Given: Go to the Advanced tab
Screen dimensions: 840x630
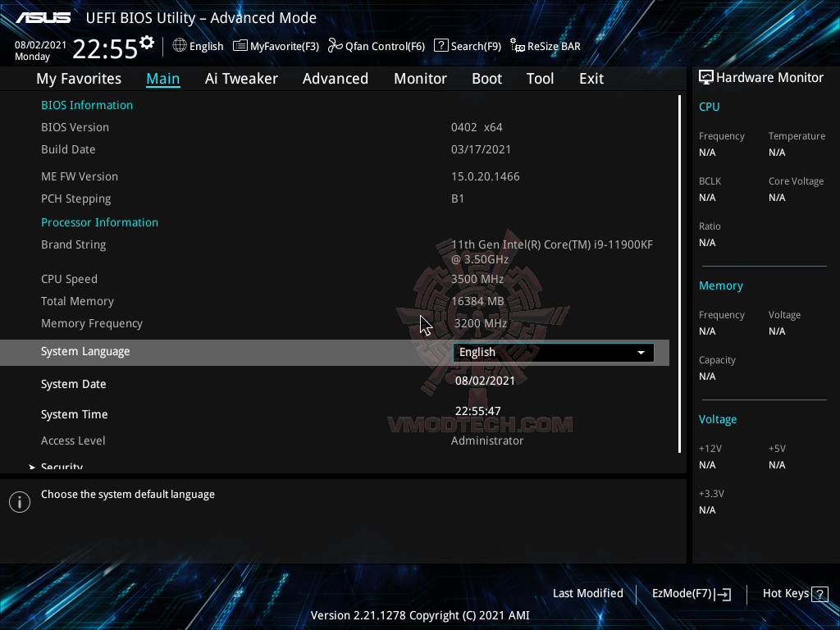Looking at the screenshot, I should tap(336, 79).
